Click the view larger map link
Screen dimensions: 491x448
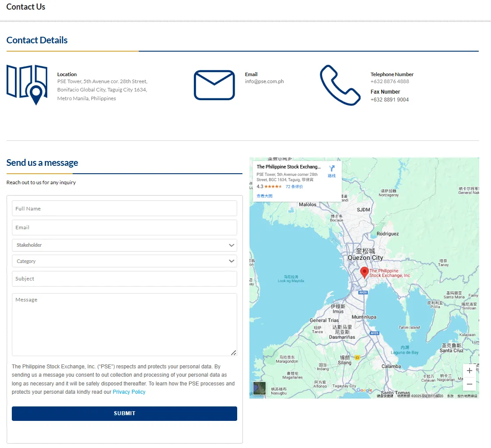click(264, 196)
